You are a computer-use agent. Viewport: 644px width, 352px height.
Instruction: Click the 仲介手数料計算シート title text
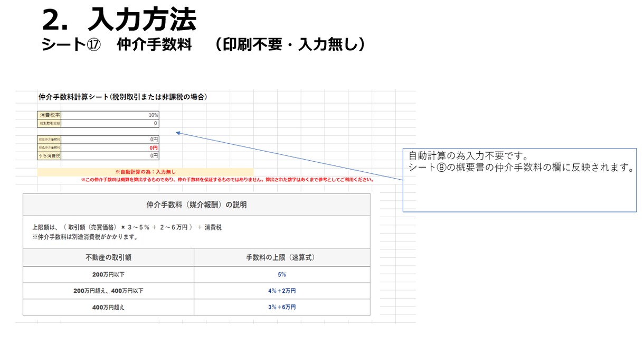click(123, 97)
